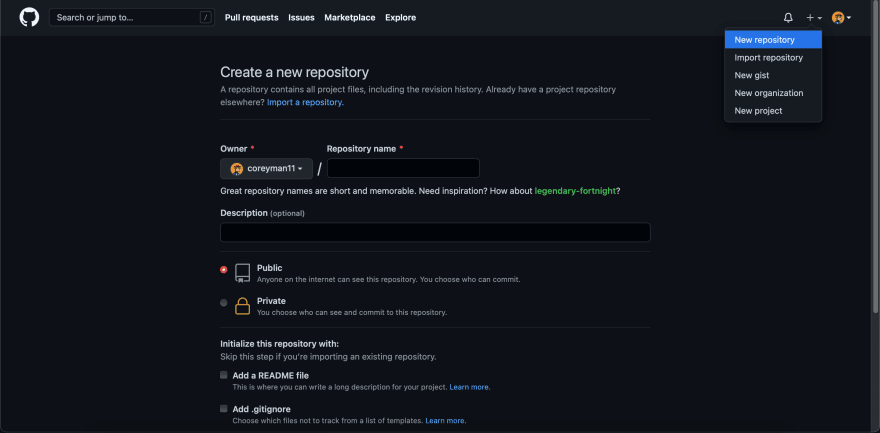The height and width of the screenshot is (433, 880).
Task: Open Issues in top navigation
Action: 301,17
